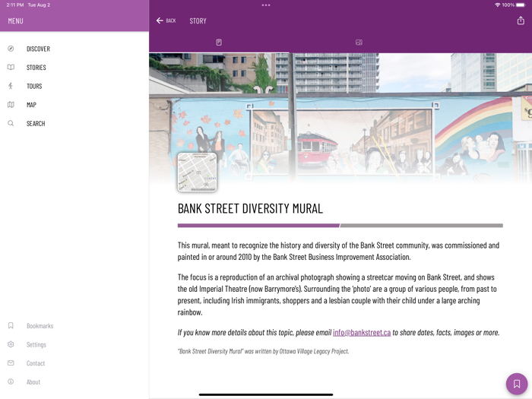Tap the back arrow icon

coord(160,21)
